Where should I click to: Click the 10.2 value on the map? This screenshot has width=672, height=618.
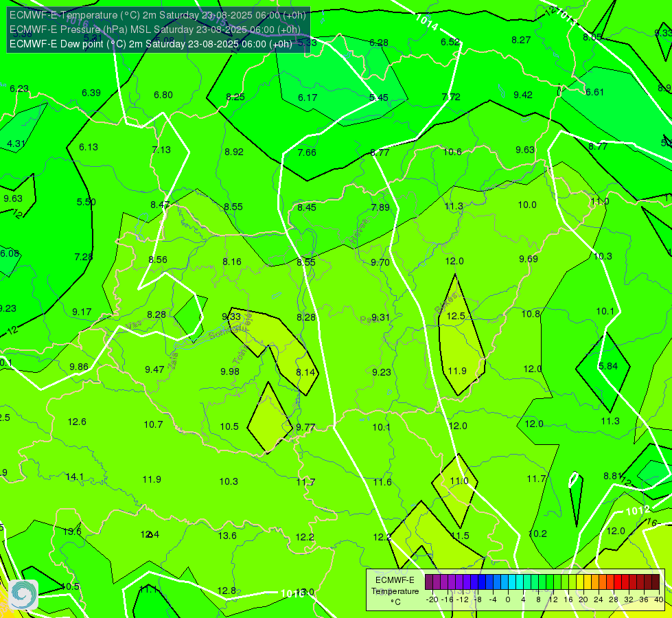(538, 534)
